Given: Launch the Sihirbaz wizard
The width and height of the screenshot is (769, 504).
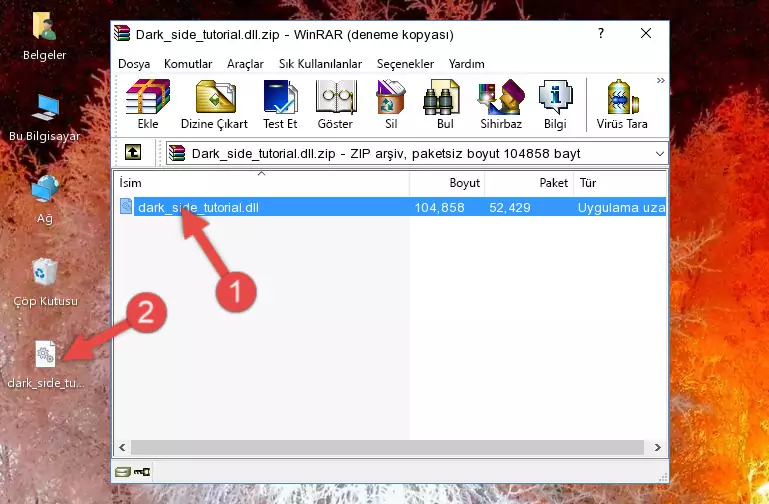Looking at the screenshot, I should tap(501, 104).
